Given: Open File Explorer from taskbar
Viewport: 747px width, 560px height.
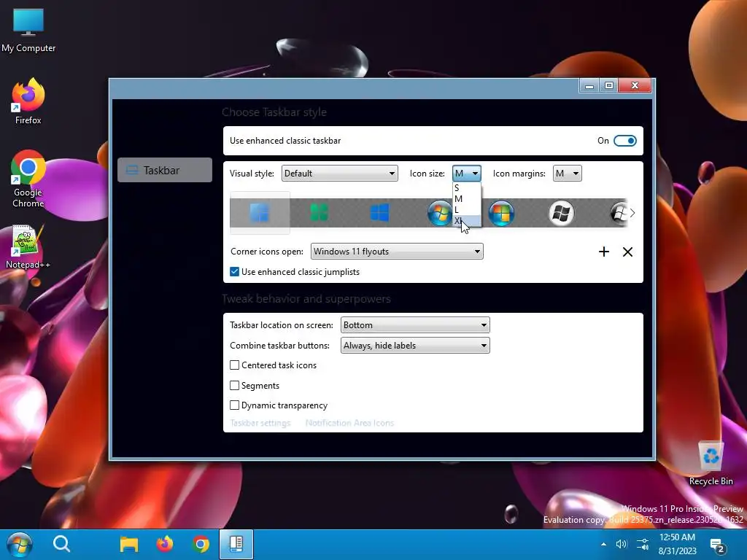Looking at the screenshot, I should (x=128, y=544).
